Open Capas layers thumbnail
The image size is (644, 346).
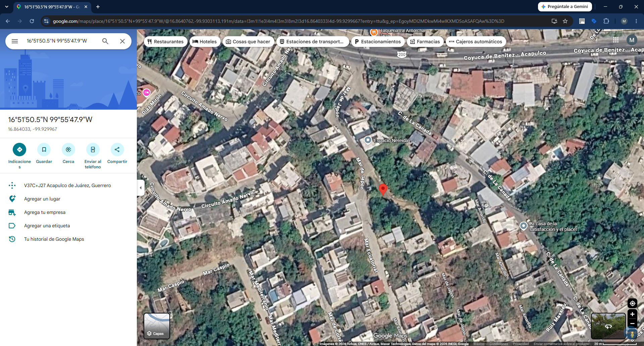pyautogui.click(x=157, y=326)
